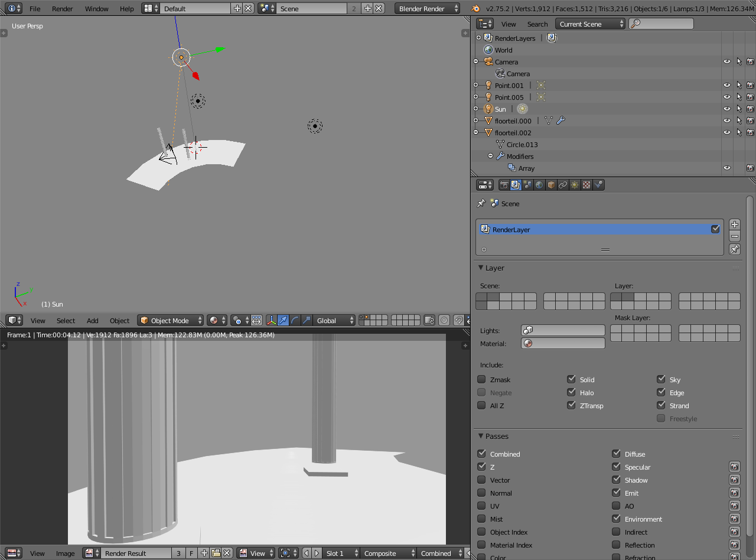Remove render layer with minus button
This screenshot has height=560, width=756.
coord(735,236)
